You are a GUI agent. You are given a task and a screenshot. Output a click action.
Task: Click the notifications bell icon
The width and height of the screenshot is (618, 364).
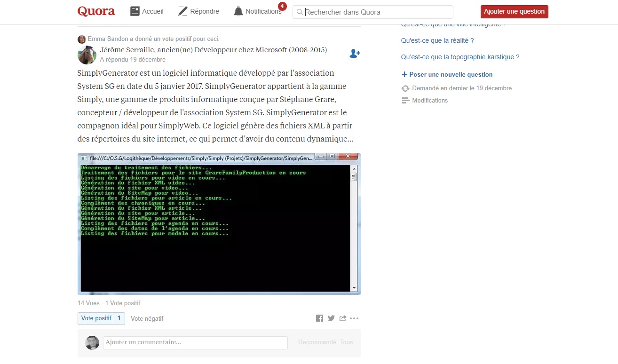[x=238, y=11]
